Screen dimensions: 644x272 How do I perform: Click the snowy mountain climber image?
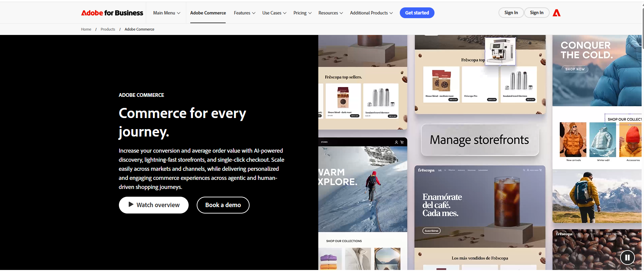click(363, 189)
